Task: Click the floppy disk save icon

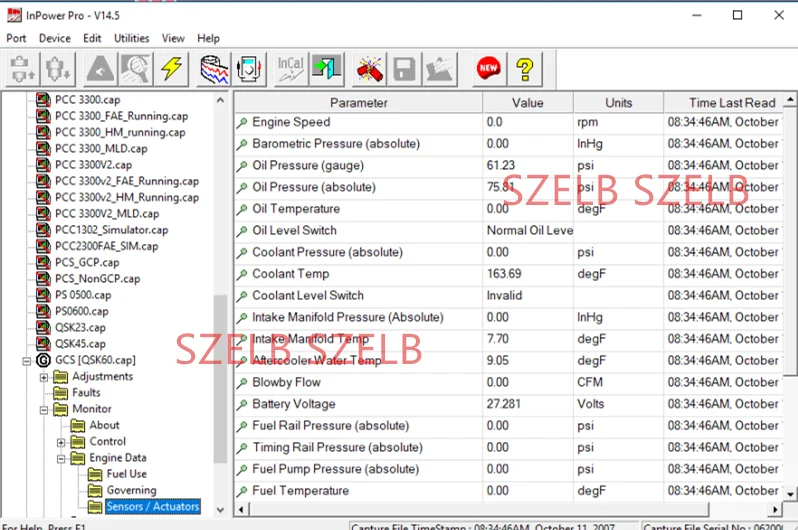Action: [405, 68]
